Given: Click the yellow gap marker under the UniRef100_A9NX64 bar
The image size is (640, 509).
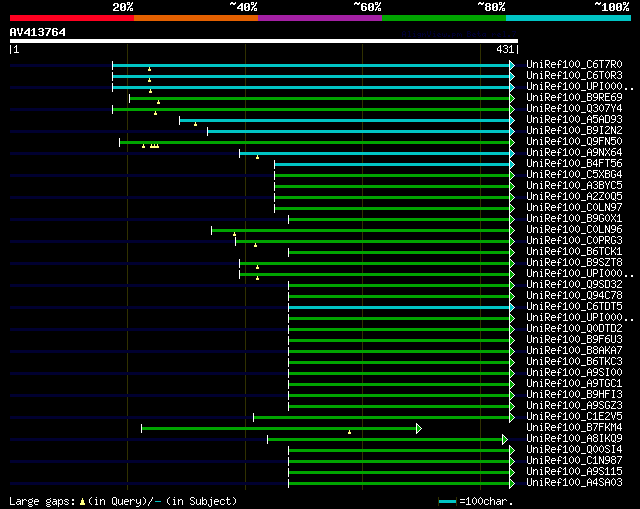Looking at the screenshot, I should pos(257,157).
